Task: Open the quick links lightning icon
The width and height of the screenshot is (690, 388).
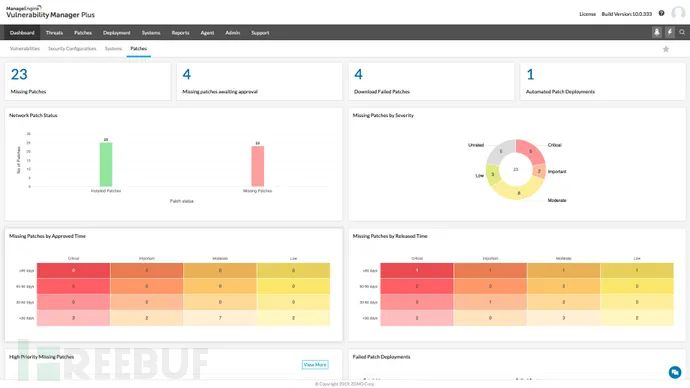Action: (x=669, y=32)
